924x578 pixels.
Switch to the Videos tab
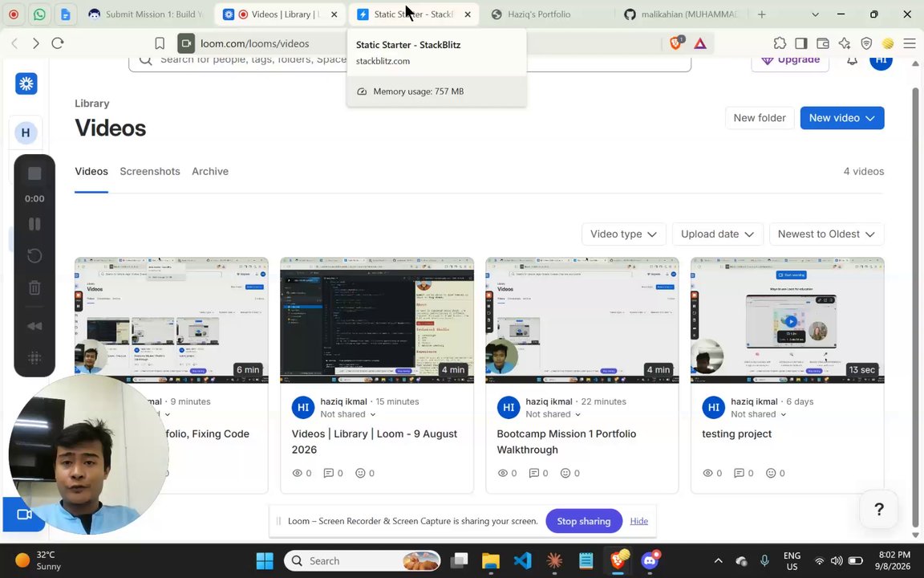(x=91, y=172)
